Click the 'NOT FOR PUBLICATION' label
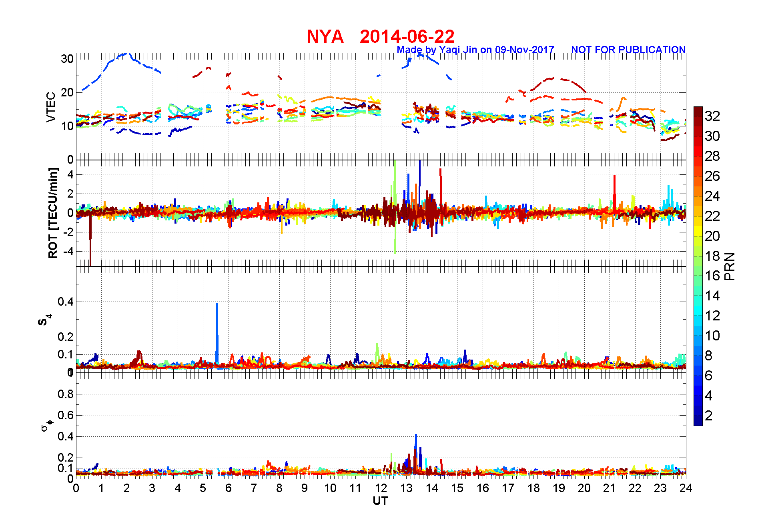 click(628, 50)
